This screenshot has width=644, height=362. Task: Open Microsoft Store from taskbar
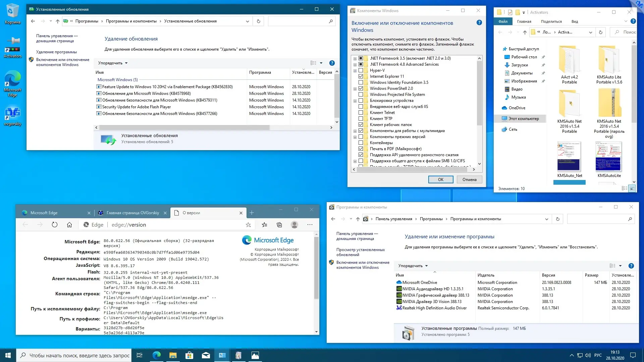(189, 355)
